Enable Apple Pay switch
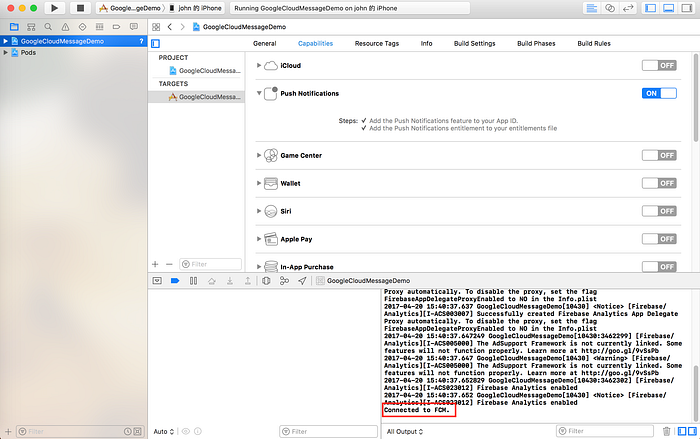Viewport: 700px width, 439px height. pyautogui.click(x=659, y=239)
